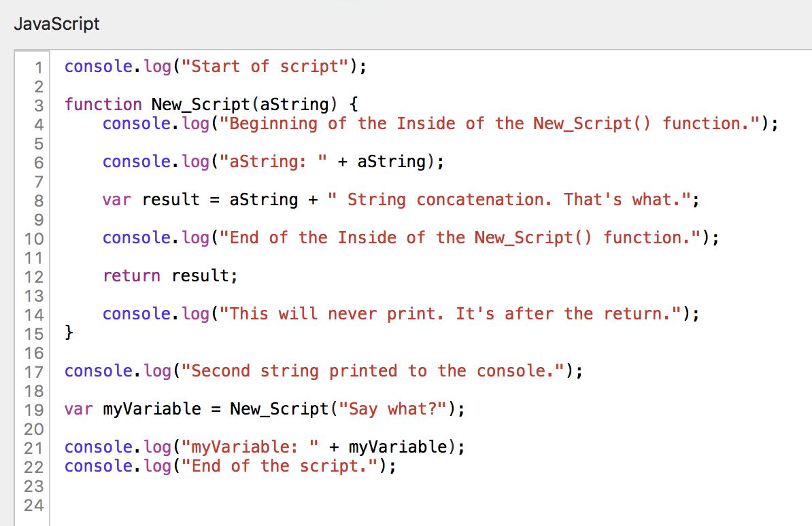Click the return keyword
The width and height of the screenshot is (812, 526).
coord(132,276)
